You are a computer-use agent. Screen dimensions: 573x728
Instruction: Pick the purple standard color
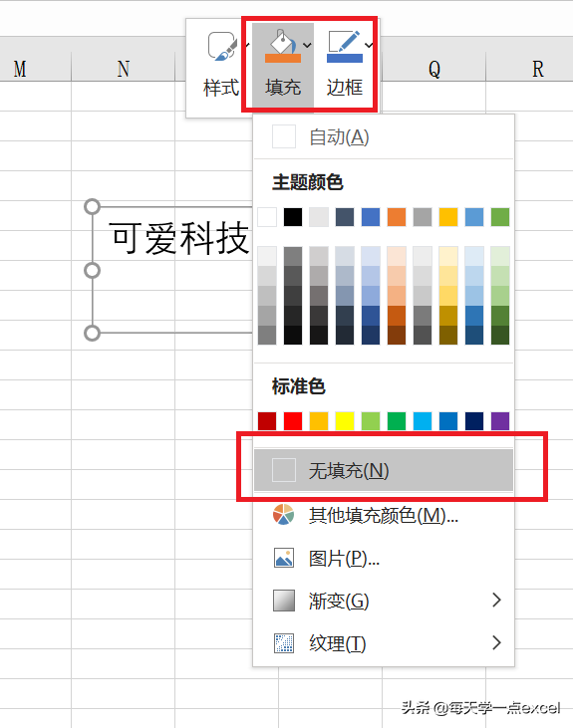(x=500, y=421)
